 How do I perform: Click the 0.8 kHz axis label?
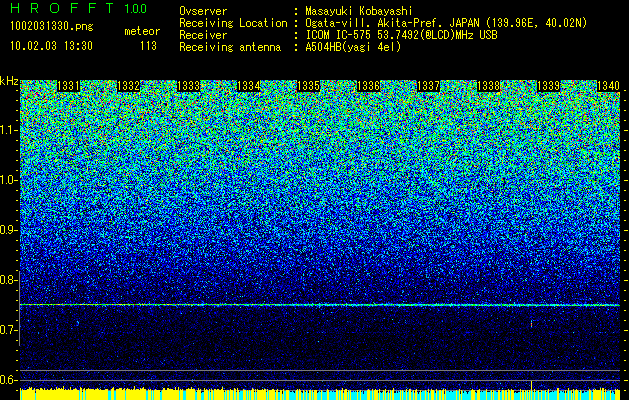coord(9,280)
